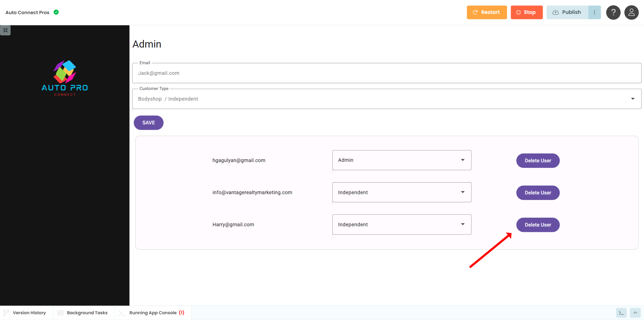This screenshot has height=320, width=644.
Task: Click the Auto Pro Connect logo
Action: click(x=65, y=78)
